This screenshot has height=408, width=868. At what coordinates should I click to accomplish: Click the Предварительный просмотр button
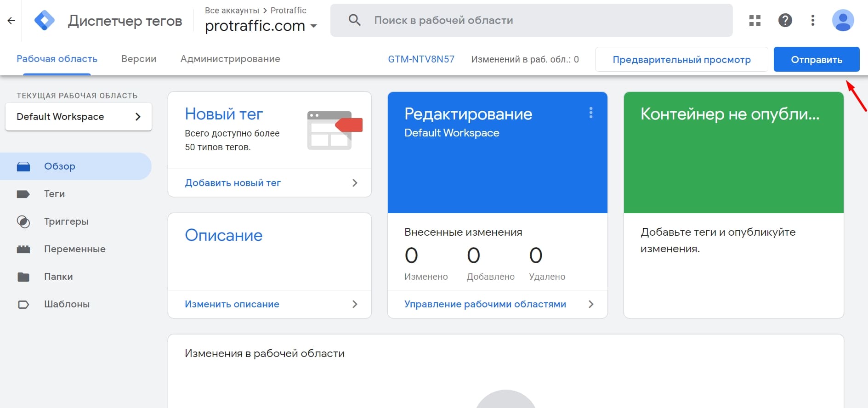[682, 59]
